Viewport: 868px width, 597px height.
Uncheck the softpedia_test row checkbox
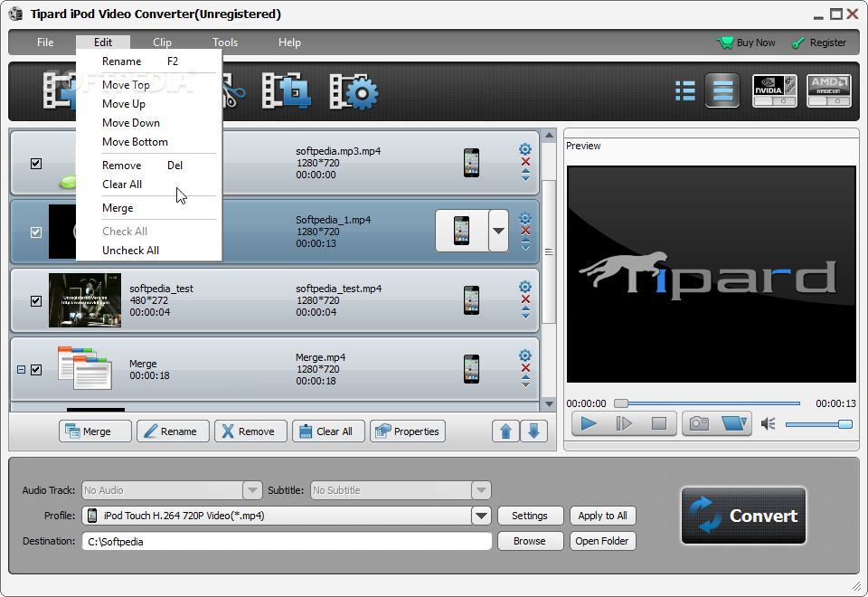(x=36, y=300)
